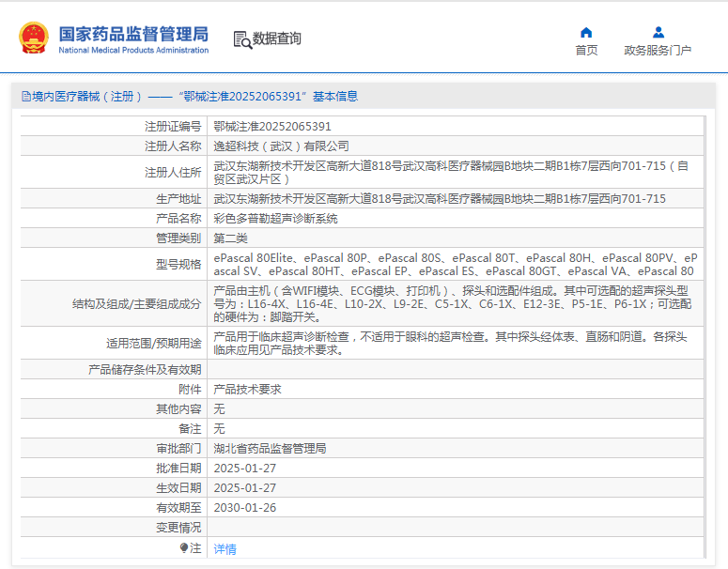Click the 附件 row label
The image size is (728, 569).
pos(190,389)
